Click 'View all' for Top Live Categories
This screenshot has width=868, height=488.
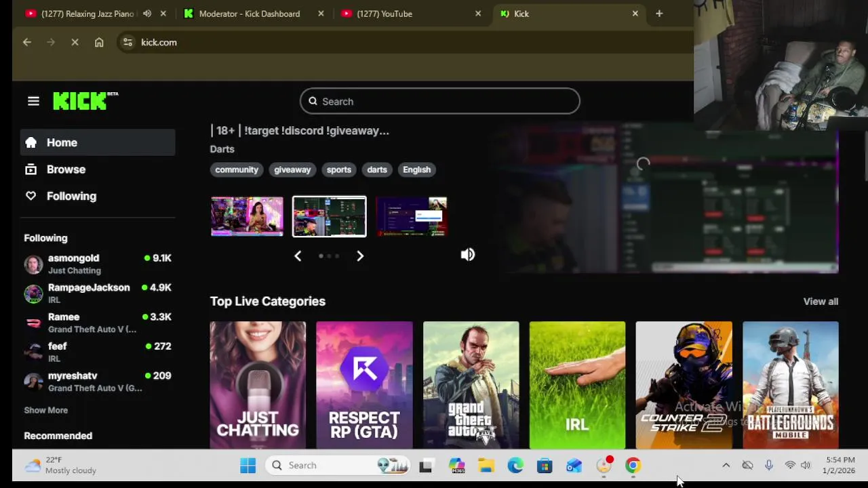point(821,302)
